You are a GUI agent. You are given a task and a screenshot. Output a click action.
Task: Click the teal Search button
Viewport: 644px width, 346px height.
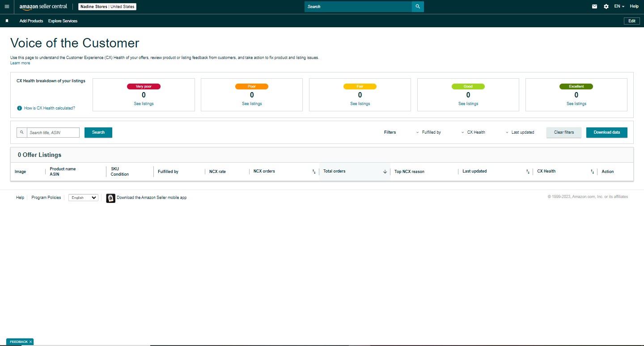(98, 132)
